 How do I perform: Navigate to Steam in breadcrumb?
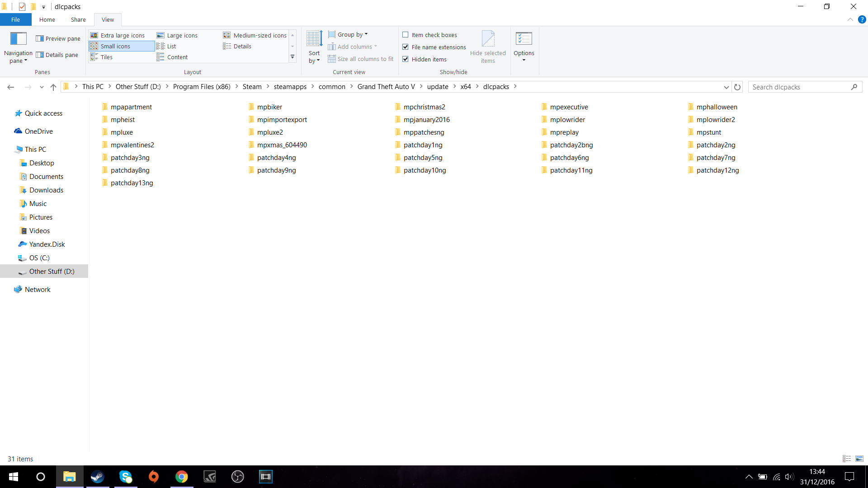pos(252,87)
